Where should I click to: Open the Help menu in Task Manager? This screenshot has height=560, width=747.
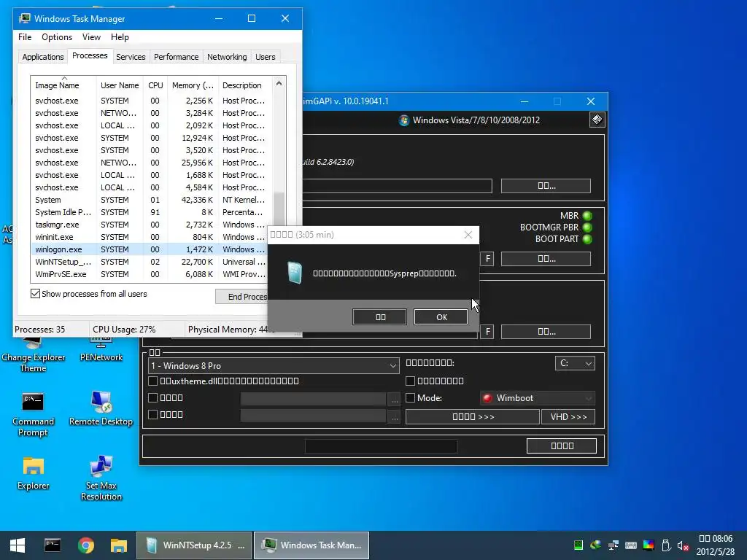point(120,37)
